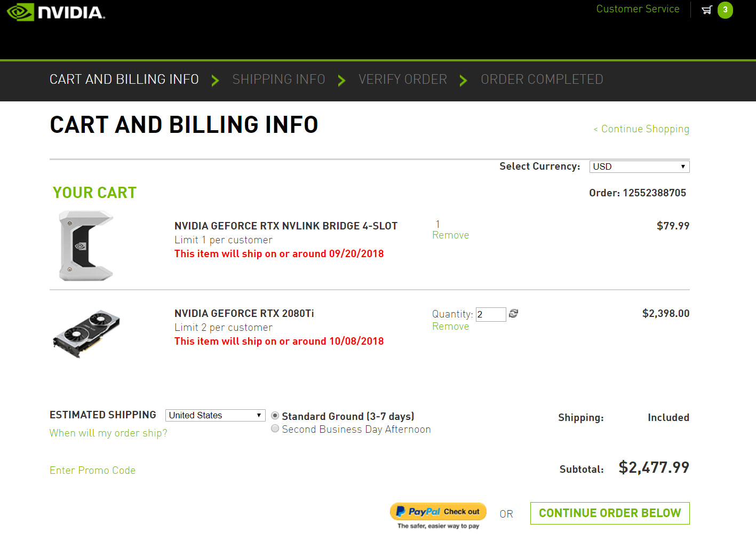756x540 pixels.
Task: Remove the NVLink Bridge from cart
Action: (451, 235)
